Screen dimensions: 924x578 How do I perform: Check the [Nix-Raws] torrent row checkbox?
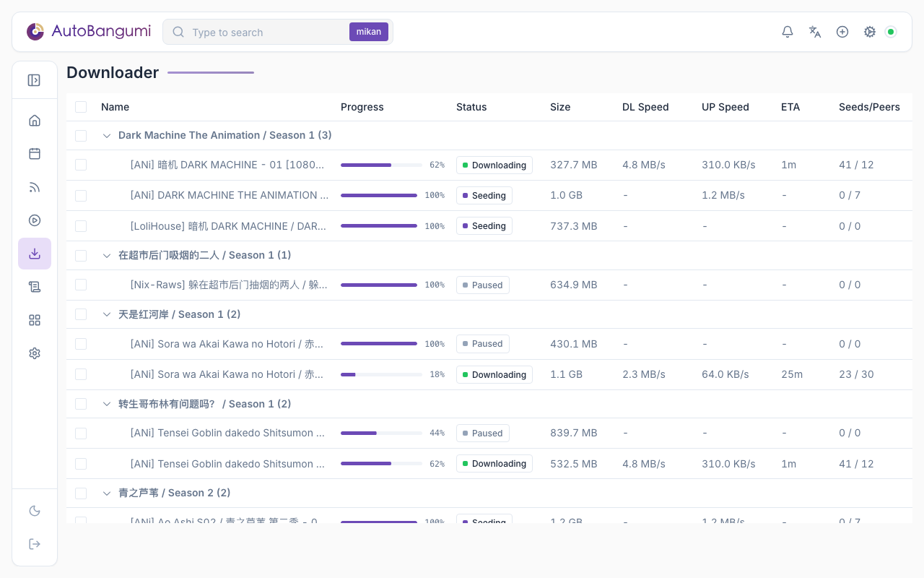(x=81, y=285)
